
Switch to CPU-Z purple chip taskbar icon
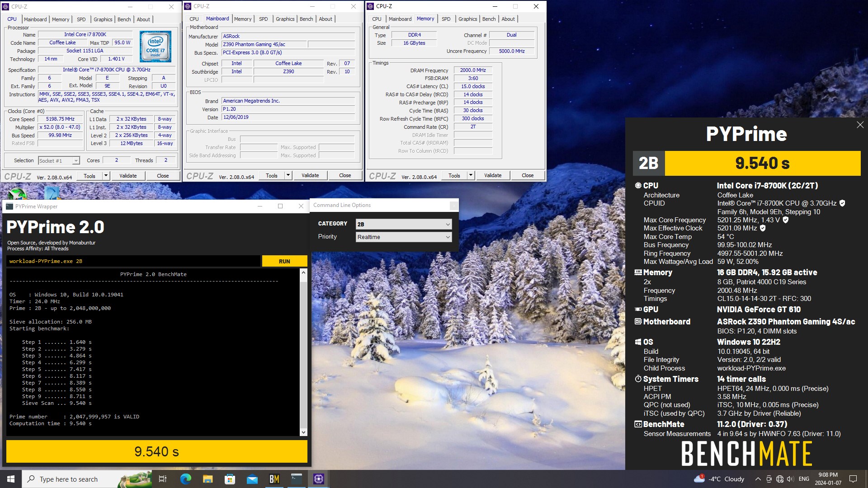[318, 479]
